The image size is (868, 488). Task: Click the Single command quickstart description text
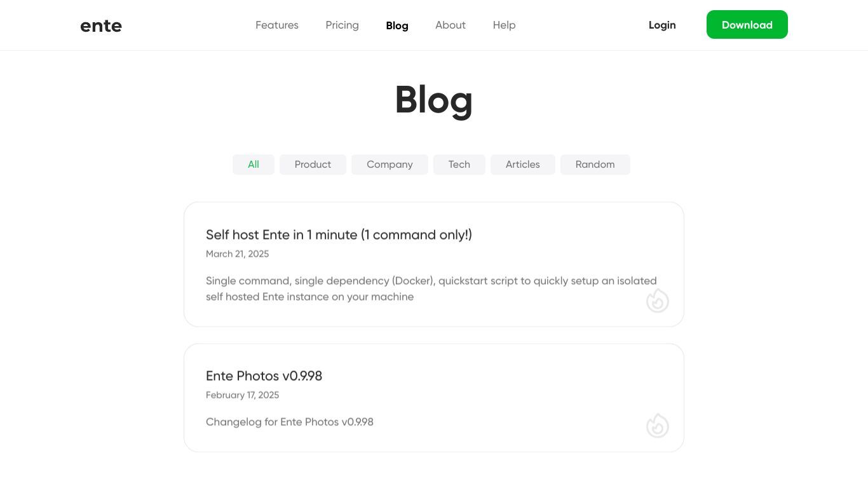click(x=431, y=288)
